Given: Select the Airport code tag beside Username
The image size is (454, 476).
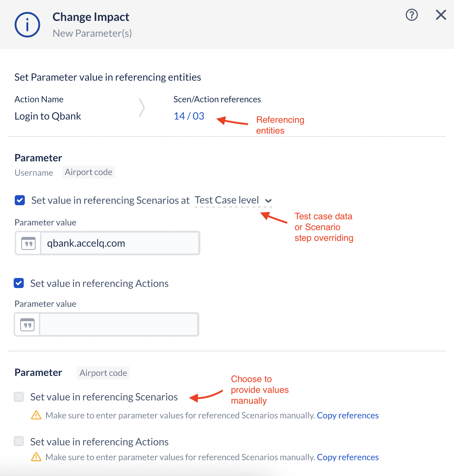Looking at the screenshot, I should tap(88, 172).
